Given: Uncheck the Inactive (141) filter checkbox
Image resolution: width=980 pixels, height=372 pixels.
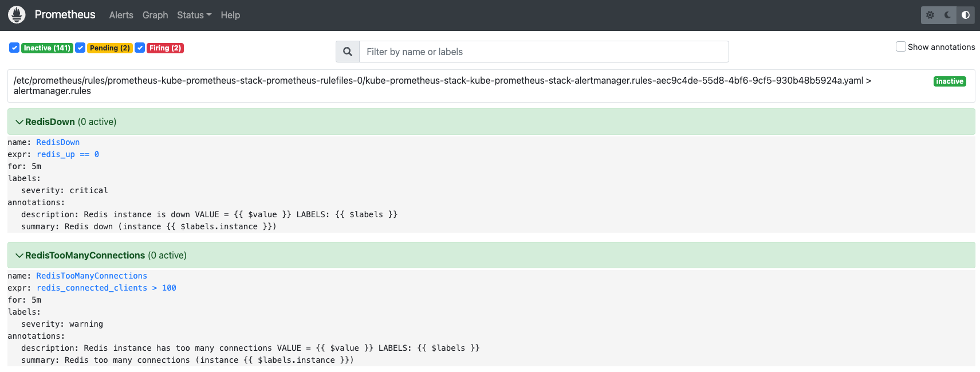Looking at the screenshot, I should 14,48.
